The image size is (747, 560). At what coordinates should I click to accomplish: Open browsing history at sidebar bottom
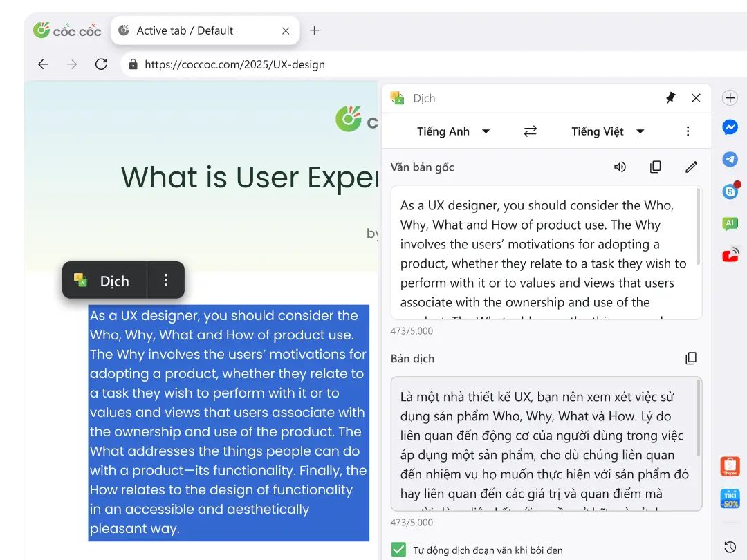[730, 547]
